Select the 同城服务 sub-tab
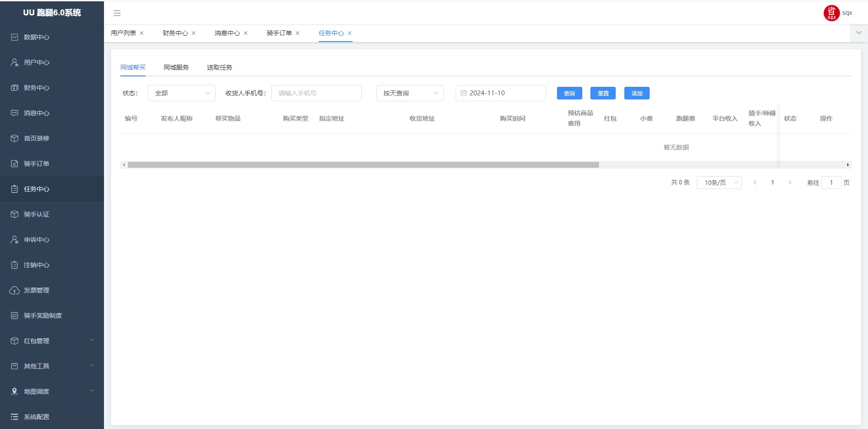This screenshot has height=429, width=868. click(176, 67)
